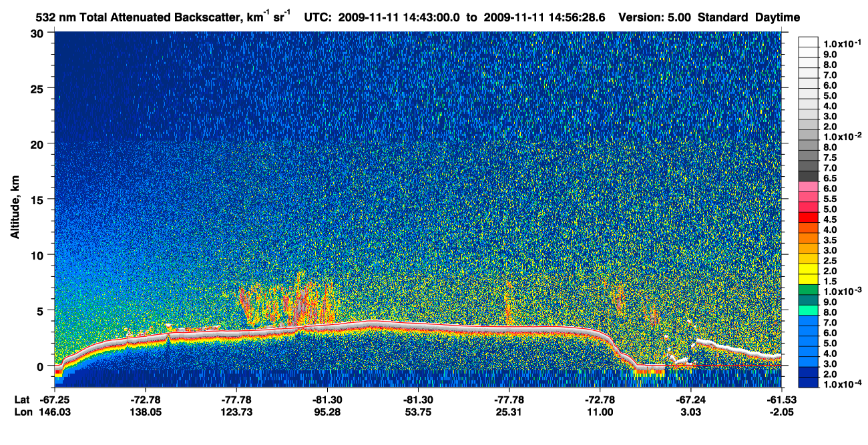868x445 pixels.
Task: Click longitude value '25.31'
Action: click(509, 412)
